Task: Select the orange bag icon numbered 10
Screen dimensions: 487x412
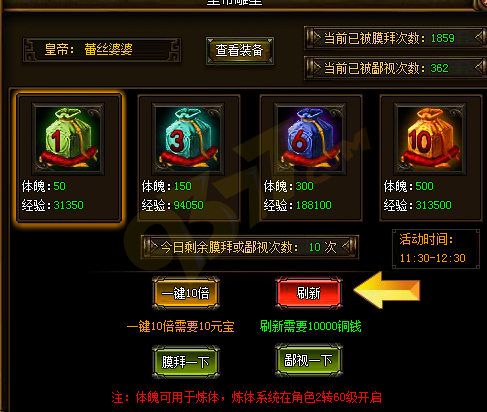Action: (430, 139)
